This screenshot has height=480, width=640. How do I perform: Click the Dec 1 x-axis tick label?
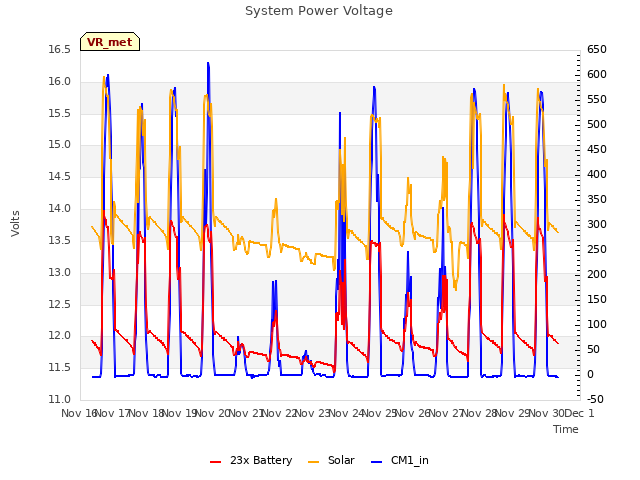pyautogui.click(x=580, y=413)
